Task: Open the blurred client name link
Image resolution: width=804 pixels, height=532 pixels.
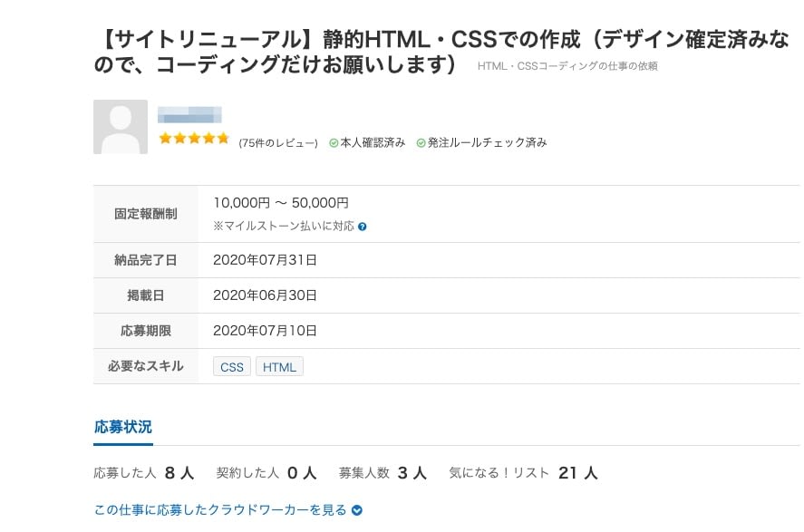Action: click(189, 115)
